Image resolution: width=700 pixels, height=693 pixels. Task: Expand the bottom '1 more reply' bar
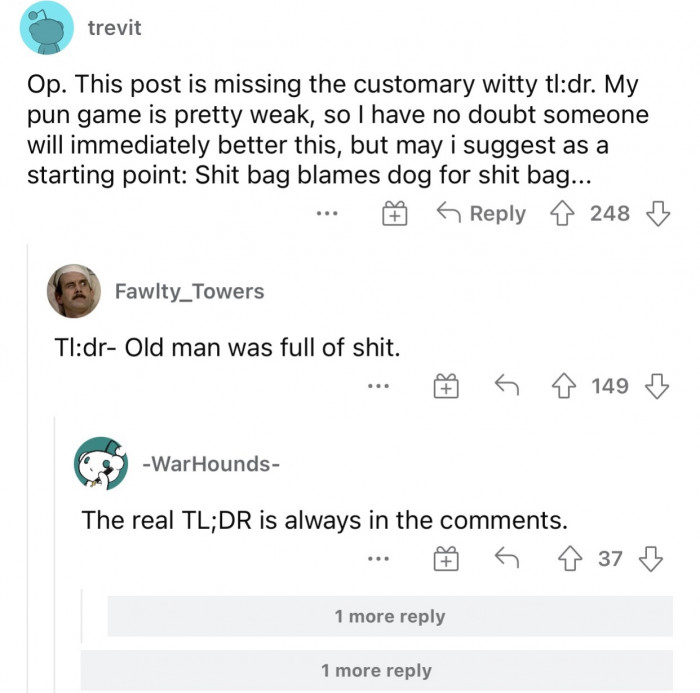point(376,670)
